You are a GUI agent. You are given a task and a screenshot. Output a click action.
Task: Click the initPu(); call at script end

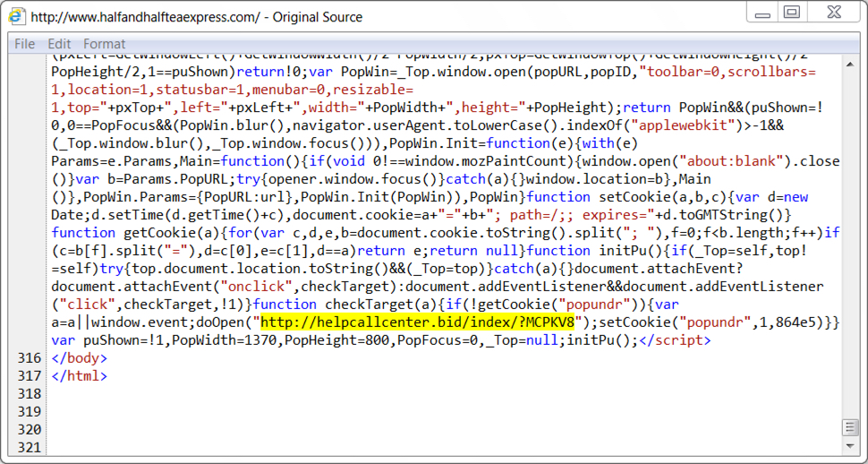tap(603, 339)
